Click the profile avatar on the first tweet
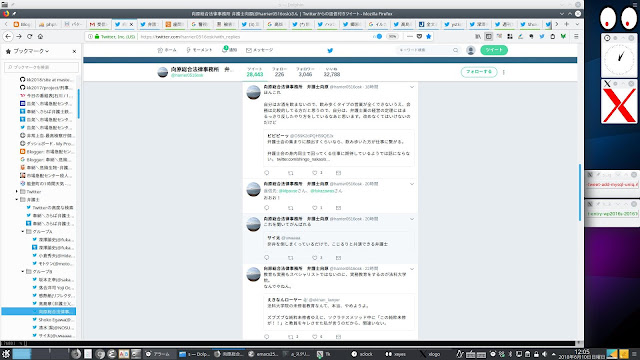640x360 pixels. [x=253, y=92]
